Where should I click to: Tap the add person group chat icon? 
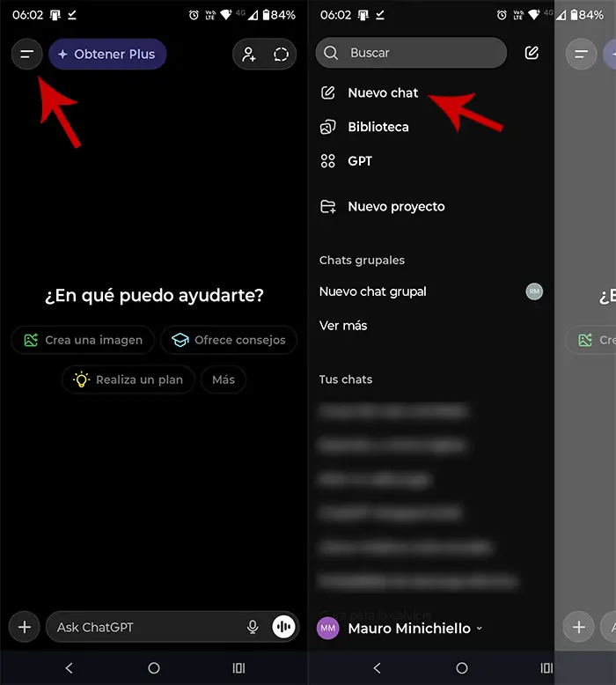[249, 55]
